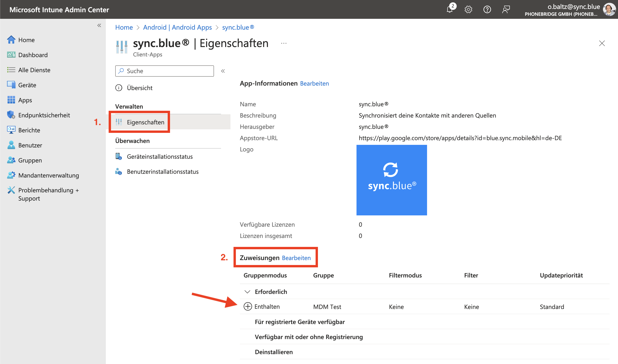
Task: Go to Apps in the sidebar
Action: 25,100
